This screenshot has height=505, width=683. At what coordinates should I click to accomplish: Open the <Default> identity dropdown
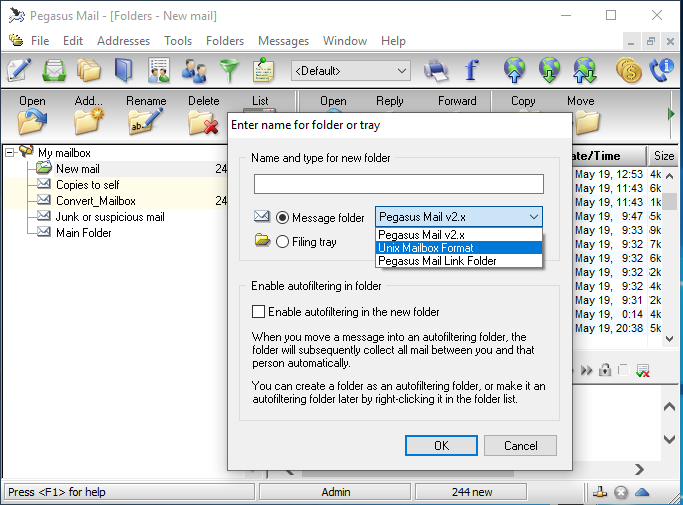tap(351, 71)
